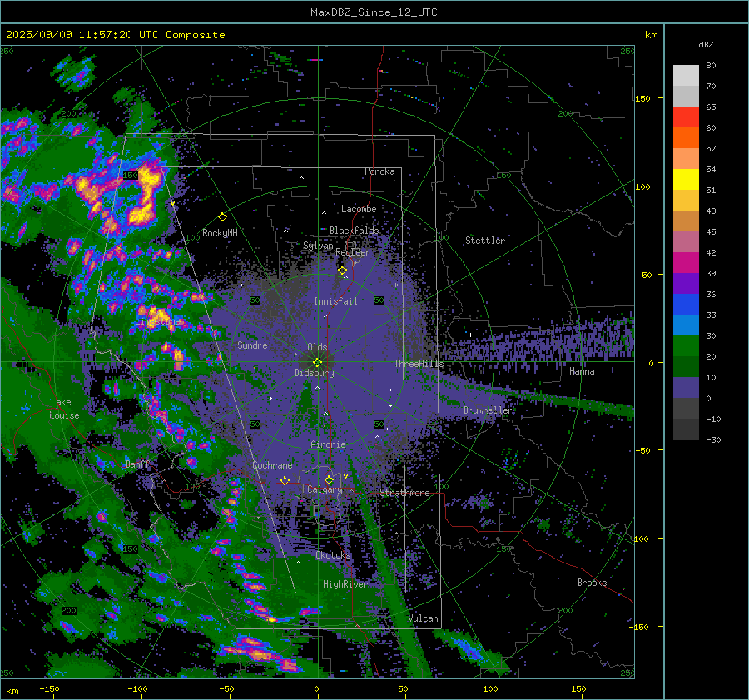Click the Okotoks label

point(333,554)
